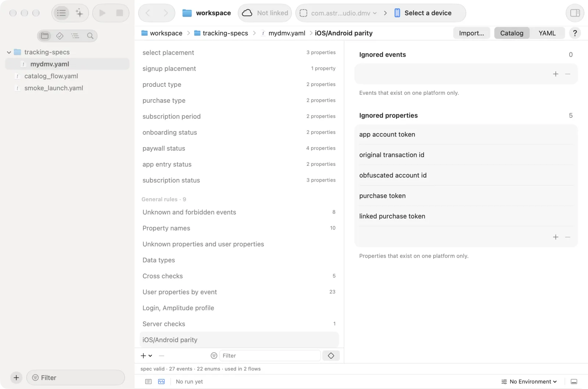The width and height of the screenshot is (588, 389).
Task: Open the add rule plus dropdown
Action: point(146,356)
